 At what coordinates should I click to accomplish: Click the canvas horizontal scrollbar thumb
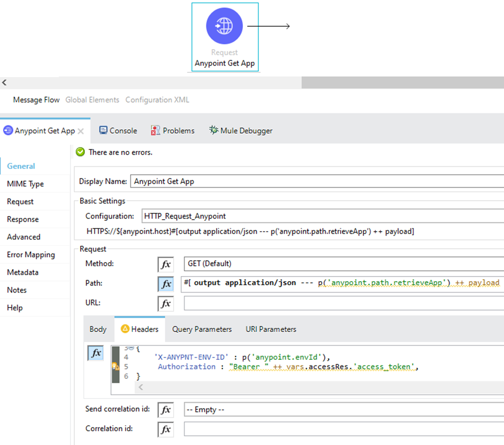pos(403,83)
